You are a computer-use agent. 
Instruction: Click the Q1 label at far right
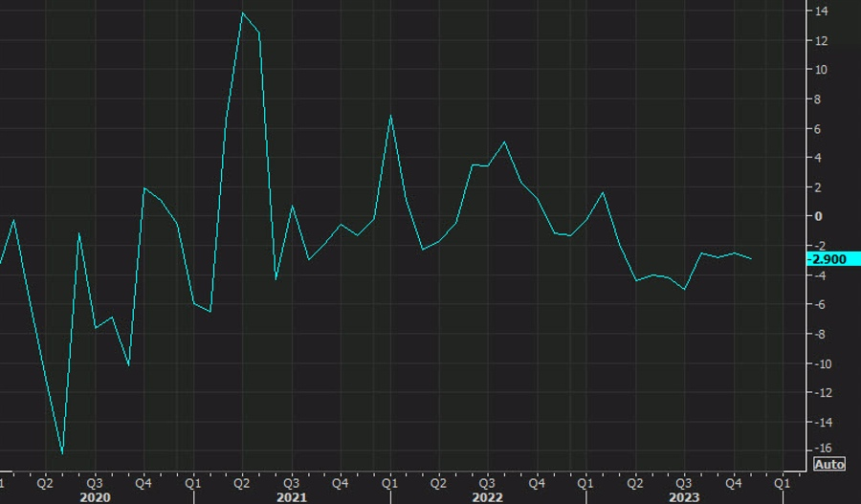782,483
